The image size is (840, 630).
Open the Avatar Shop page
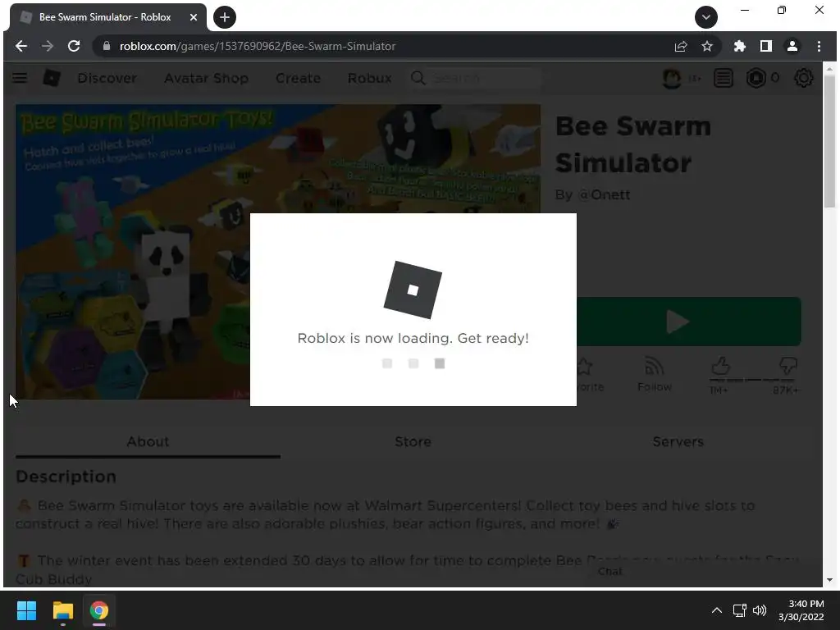(206, 78)
